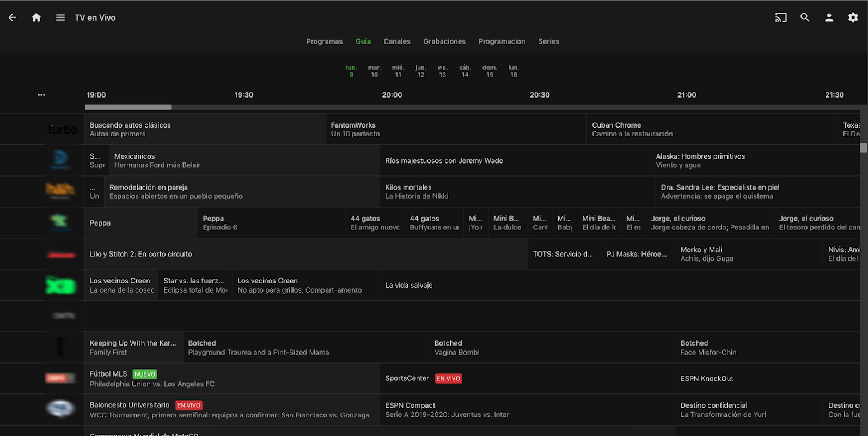The width and height of the screenshot is (868, 436).
Task: Select the turbo channel logo
Action: pyautogui.click(x=62, y=129)
